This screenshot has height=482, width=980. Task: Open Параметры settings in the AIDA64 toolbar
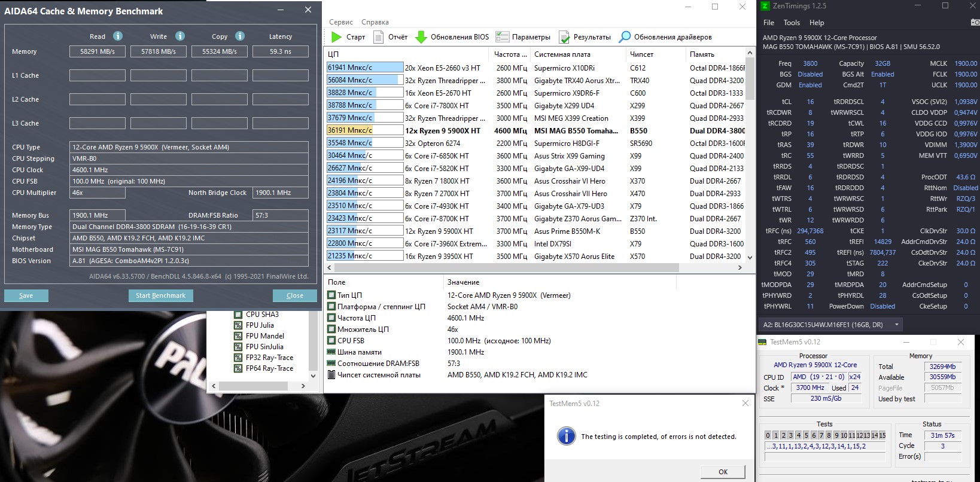point(523,37)
